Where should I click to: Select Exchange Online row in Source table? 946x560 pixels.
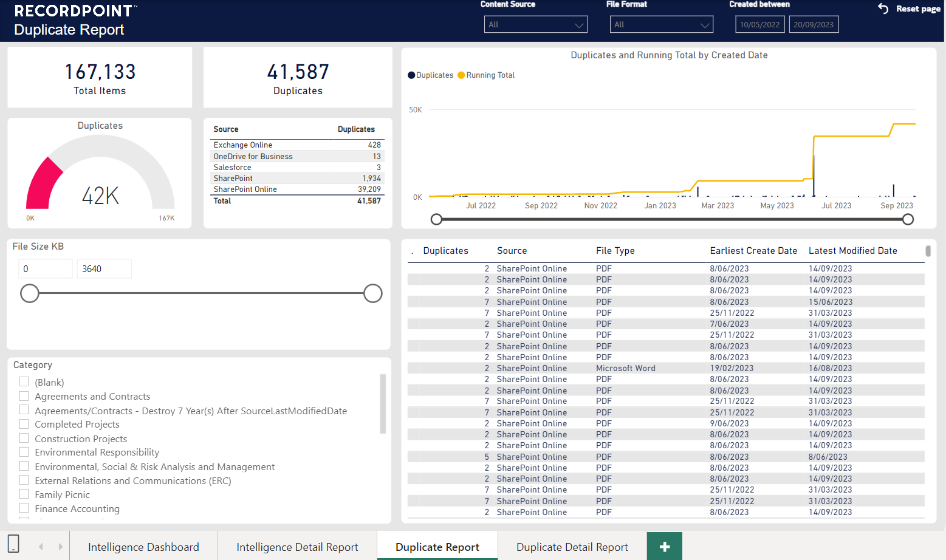(x=297, y=145)
